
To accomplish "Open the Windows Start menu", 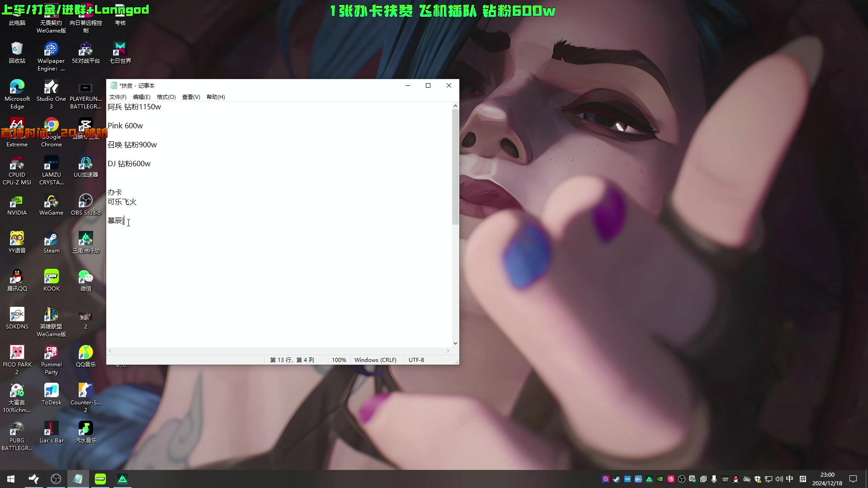I will pos(11,479).
